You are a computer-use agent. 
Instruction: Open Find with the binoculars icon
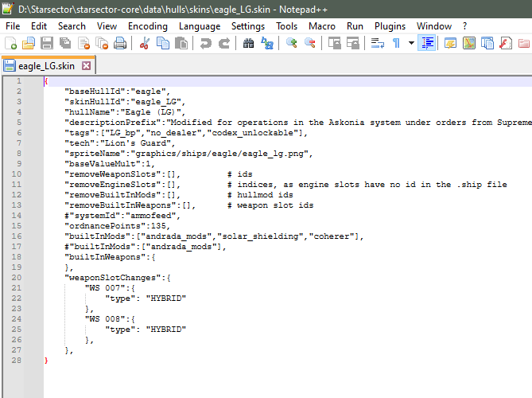pos(248,44)
